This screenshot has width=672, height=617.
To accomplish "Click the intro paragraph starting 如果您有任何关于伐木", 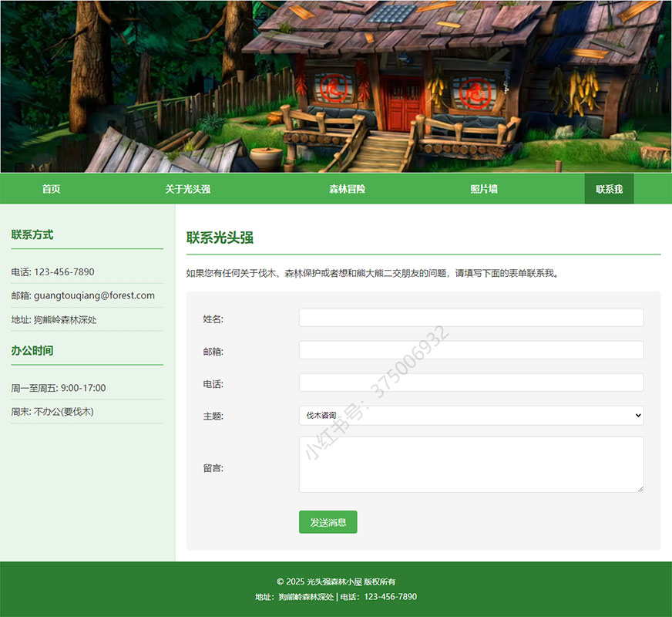I will 373,273.
